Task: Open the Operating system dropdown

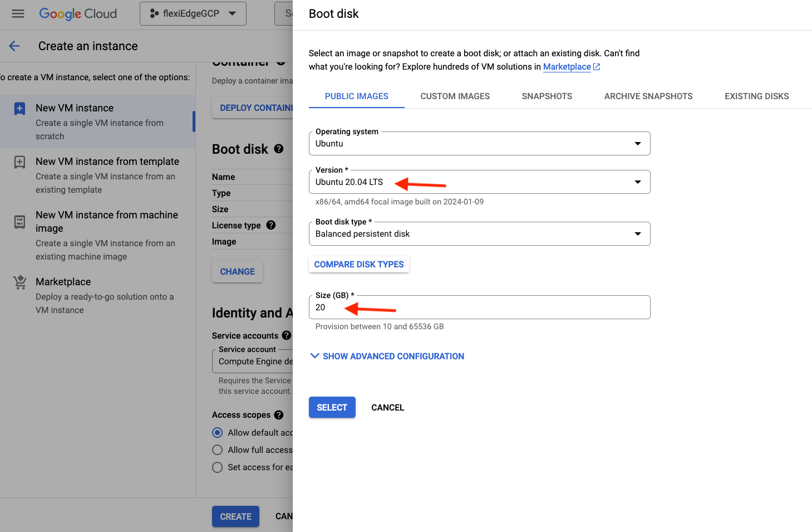Action: pos(479,144)
